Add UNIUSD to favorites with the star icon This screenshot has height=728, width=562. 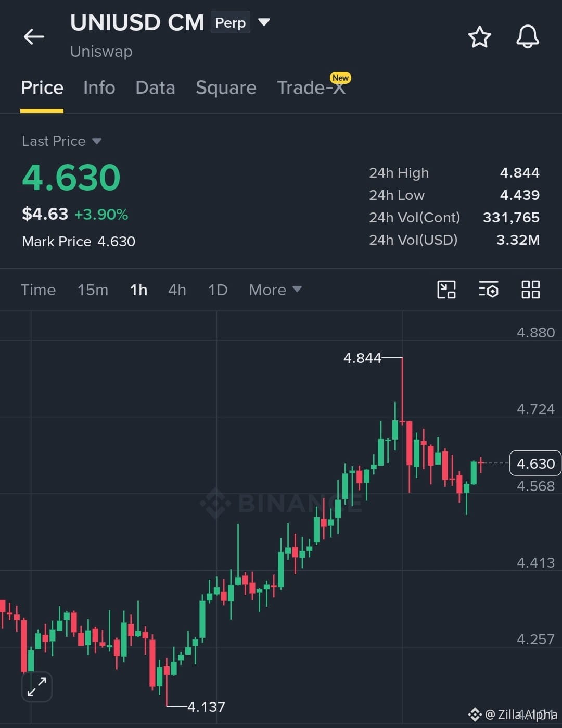[x=479, y=37]
